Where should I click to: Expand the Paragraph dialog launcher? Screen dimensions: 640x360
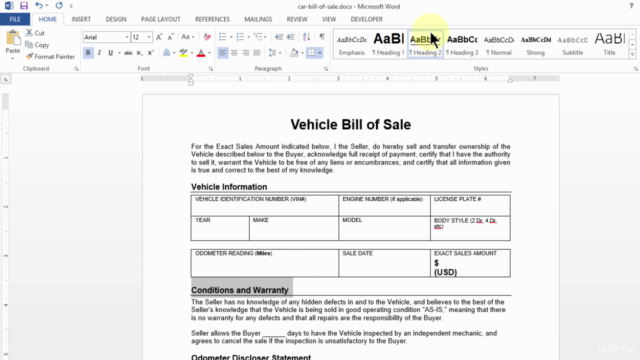pyautogui.click(x=326, y=69)
